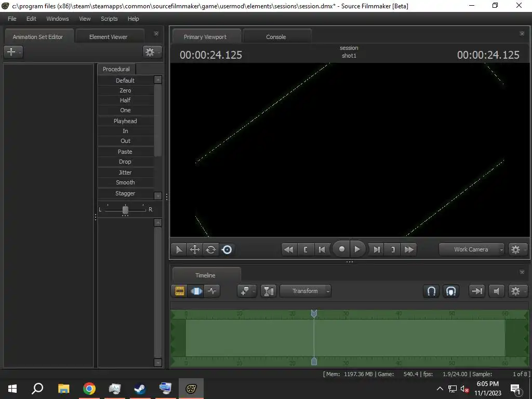Click the left-right balance slider handle
Viewport: 532px width, 399px height.
point(125,210)
